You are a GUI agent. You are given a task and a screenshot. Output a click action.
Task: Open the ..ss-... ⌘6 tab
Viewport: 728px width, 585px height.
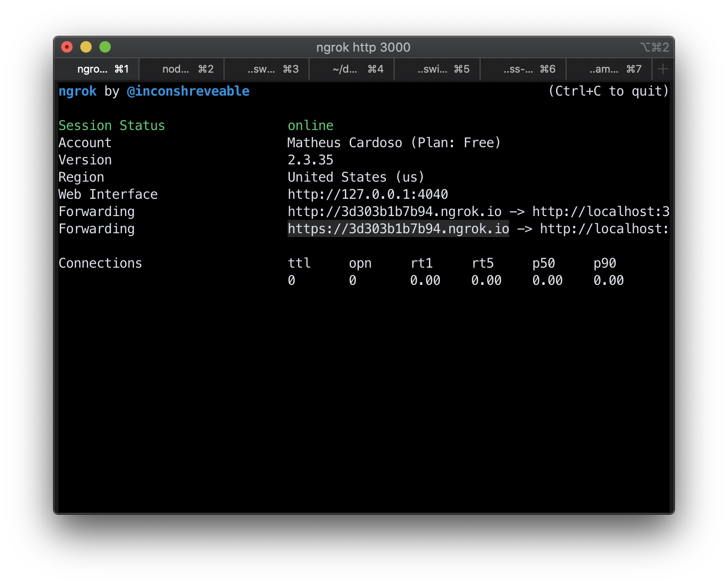point(524,69)
